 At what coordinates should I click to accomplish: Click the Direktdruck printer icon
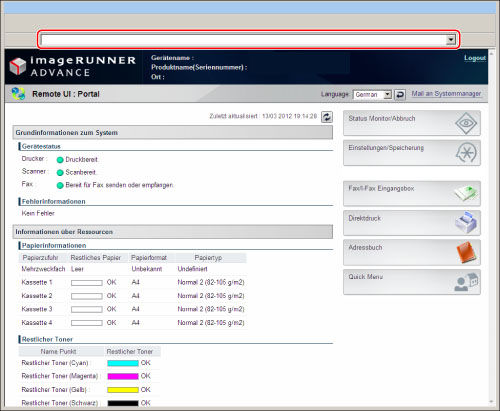[x=466, y=222]
